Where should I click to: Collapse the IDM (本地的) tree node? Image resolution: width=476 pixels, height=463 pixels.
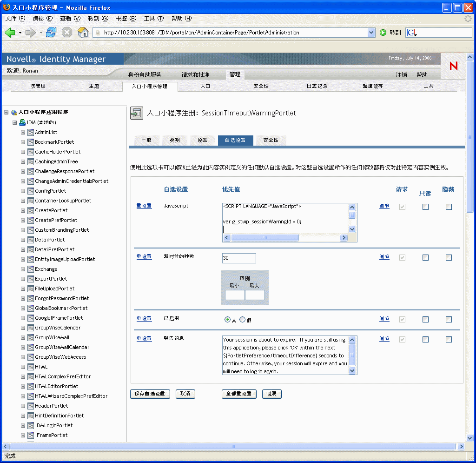point(14,123)
